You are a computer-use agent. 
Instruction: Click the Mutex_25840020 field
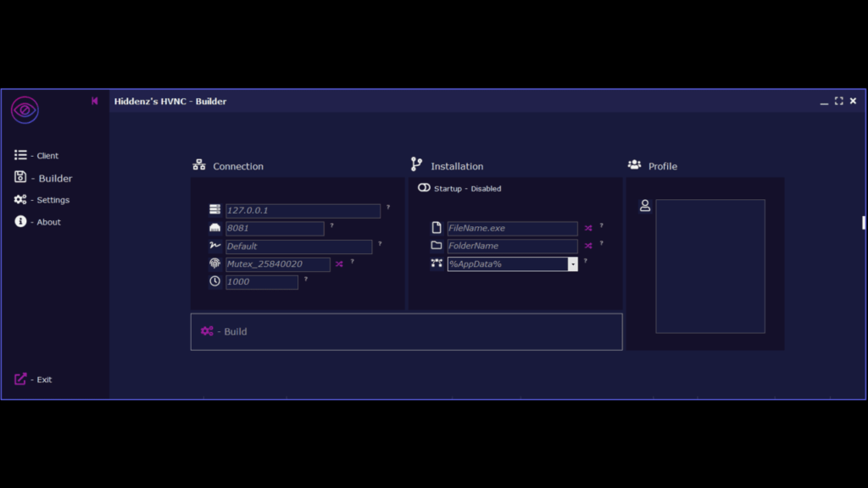pyautogui.click(x=277, y=264)
